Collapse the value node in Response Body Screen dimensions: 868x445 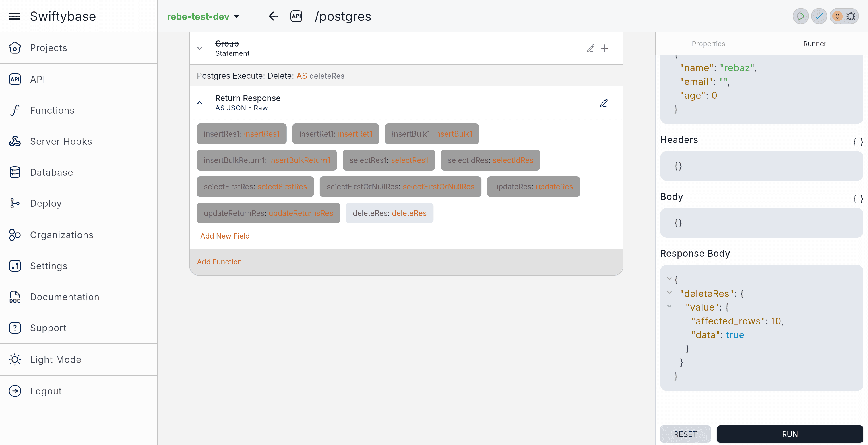coord(669,306)
